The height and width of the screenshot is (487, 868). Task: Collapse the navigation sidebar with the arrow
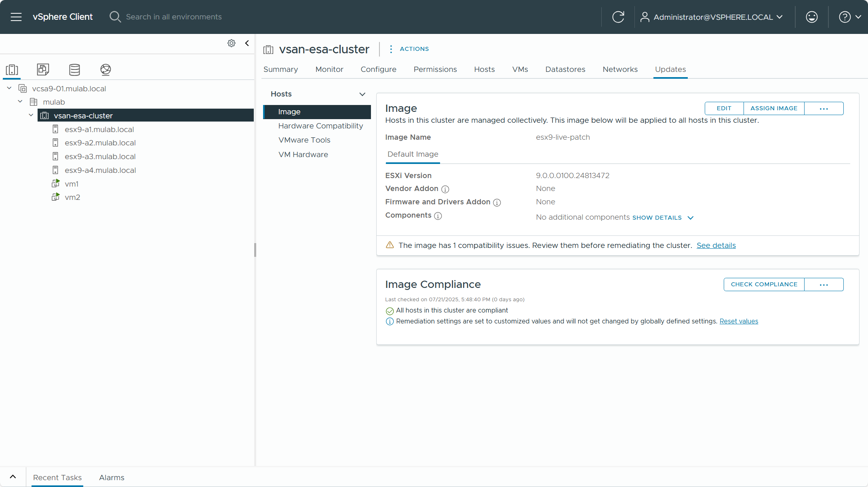point(247,43)
